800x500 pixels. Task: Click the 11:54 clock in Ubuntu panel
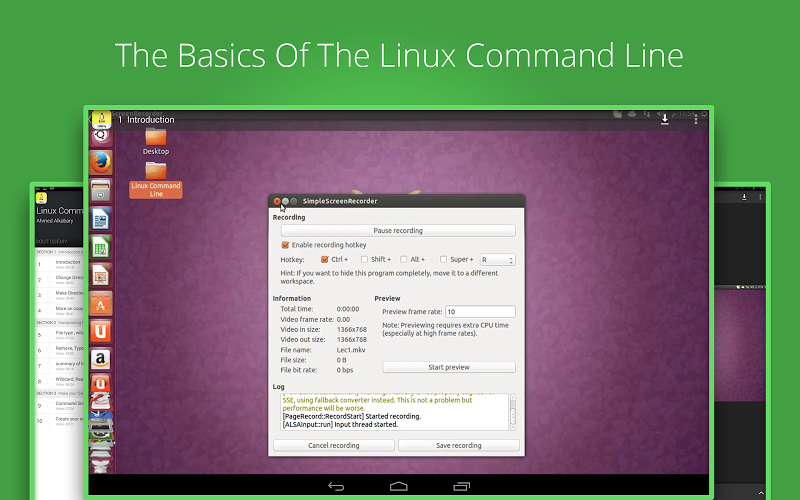coord(687,114)
